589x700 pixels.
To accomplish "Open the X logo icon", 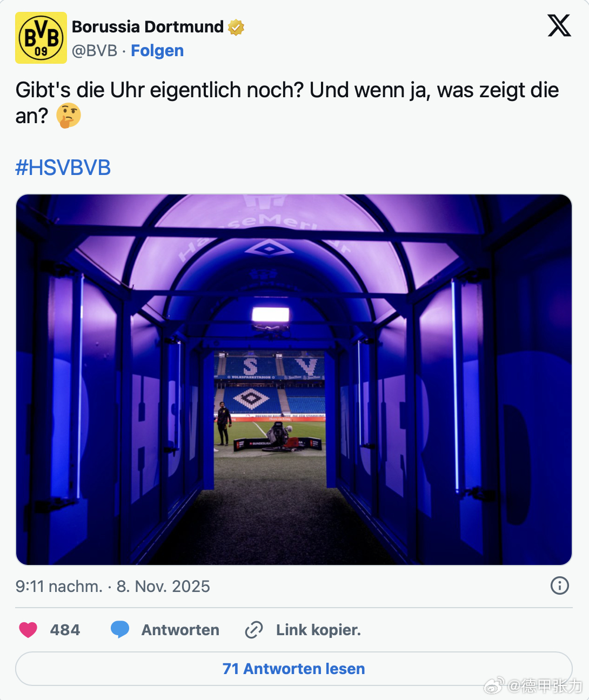I will pyautogui.click(x=559, y=25).
